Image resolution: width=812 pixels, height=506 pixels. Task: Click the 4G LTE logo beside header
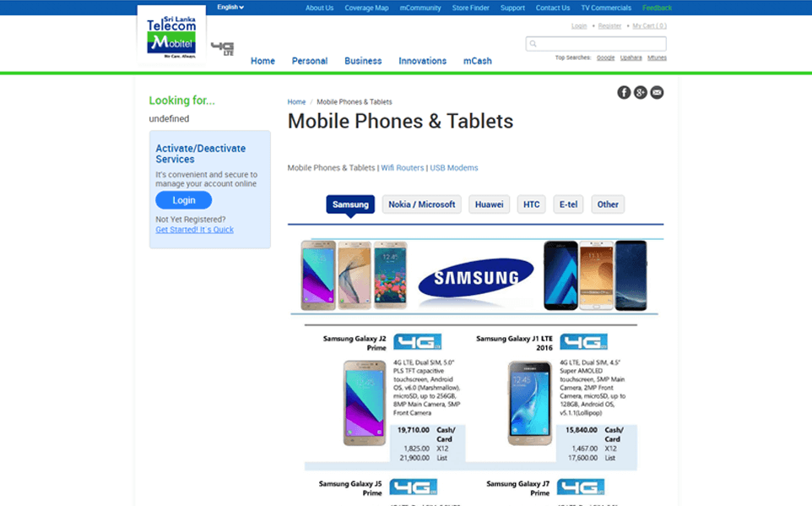click(223, 49)
